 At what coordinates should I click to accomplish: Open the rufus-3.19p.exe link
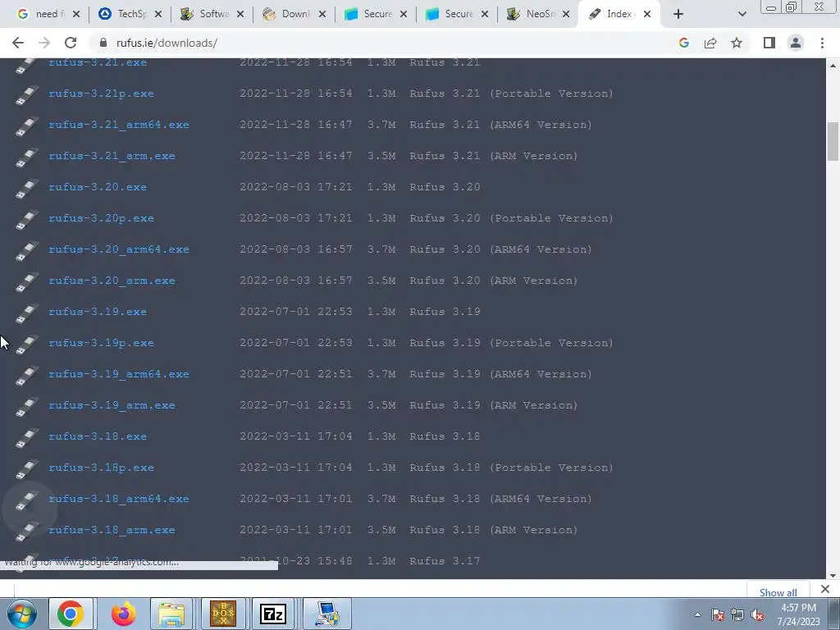(101, 342)
